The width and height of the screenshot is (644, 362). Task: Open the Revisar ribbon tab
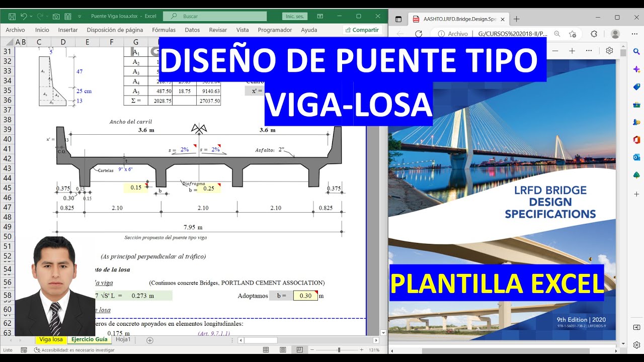click(218, 30)
